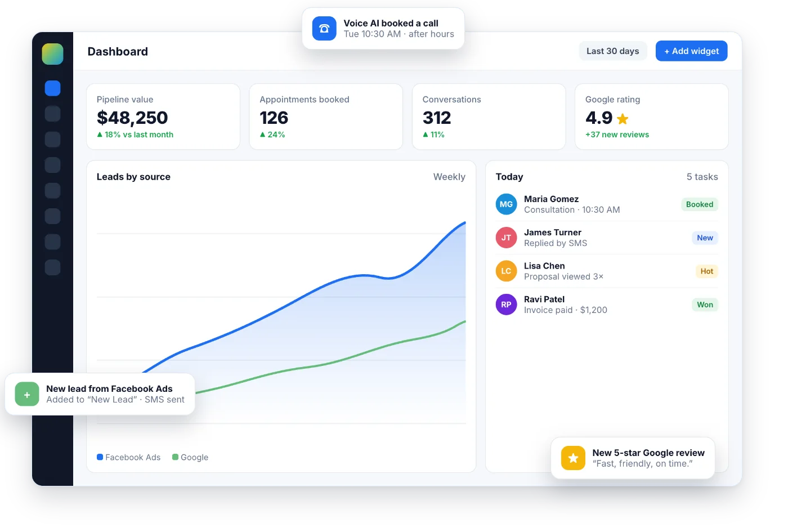Screen dimensions: 788x532
Task: Click the +37 new reviews text
Action: [x=617, y=135]
